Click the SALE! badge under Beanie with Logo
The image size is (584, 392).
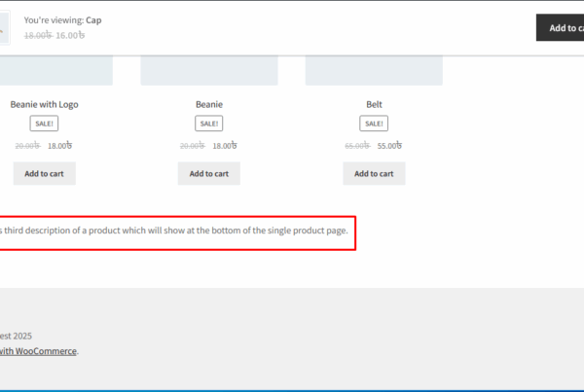(x=44, y=124)
